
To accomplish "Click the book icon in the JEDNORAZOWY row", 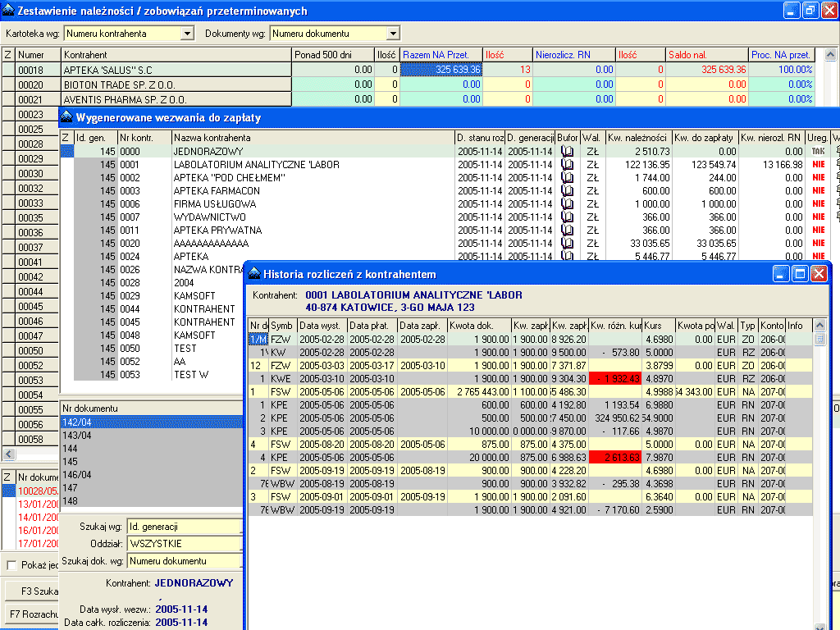I will [x=567, y=152].
